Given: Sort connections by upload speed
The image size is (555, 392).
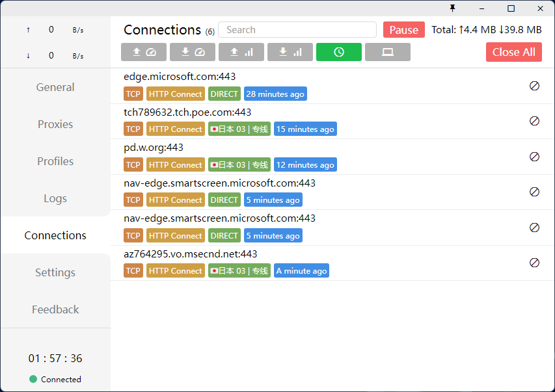Looking at the screenshot, I should [x=144, y=52].
